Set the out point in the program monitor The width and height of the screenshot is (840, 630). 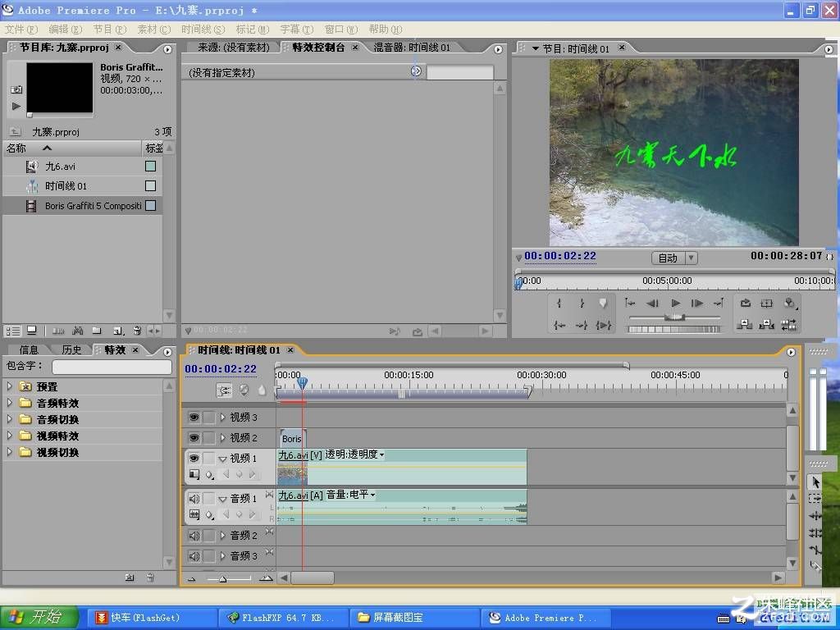[x=582, y=304]
